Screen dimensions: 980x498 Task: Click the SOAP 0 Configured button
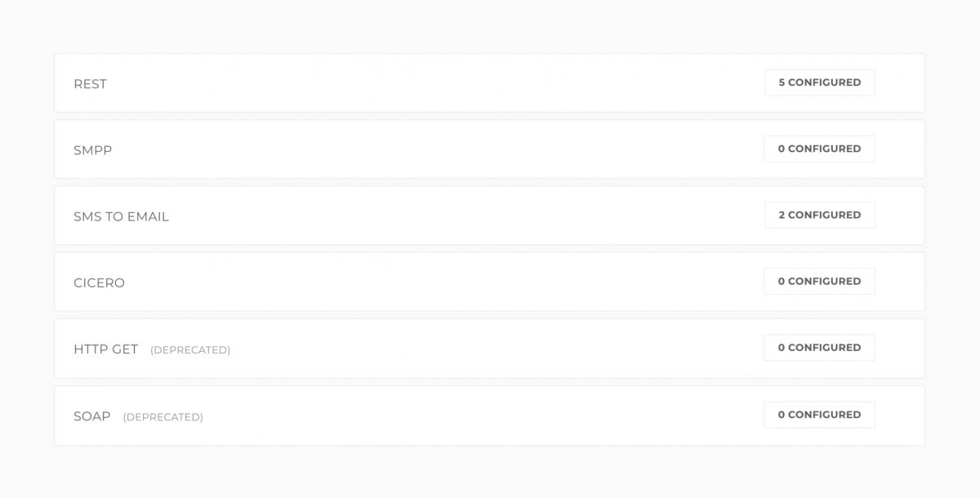819,415
